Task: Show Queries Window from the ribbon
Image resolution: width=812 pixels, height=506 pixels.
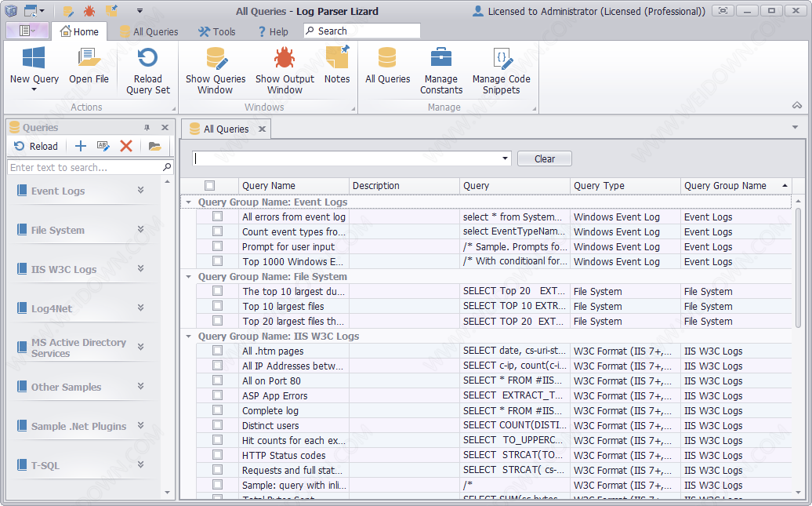Action: pos(216,71)
